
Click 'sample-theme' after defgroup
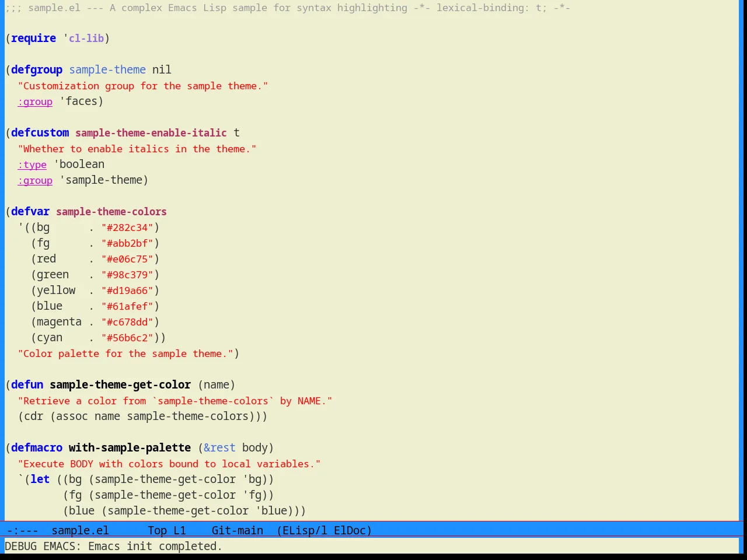[107, 70]
